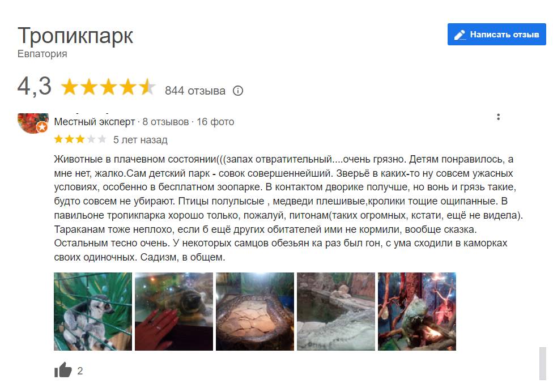Open the reviewer's profile avatar
Image resolution: width=553 pixels, height=392 pixels.
(33, 123)
